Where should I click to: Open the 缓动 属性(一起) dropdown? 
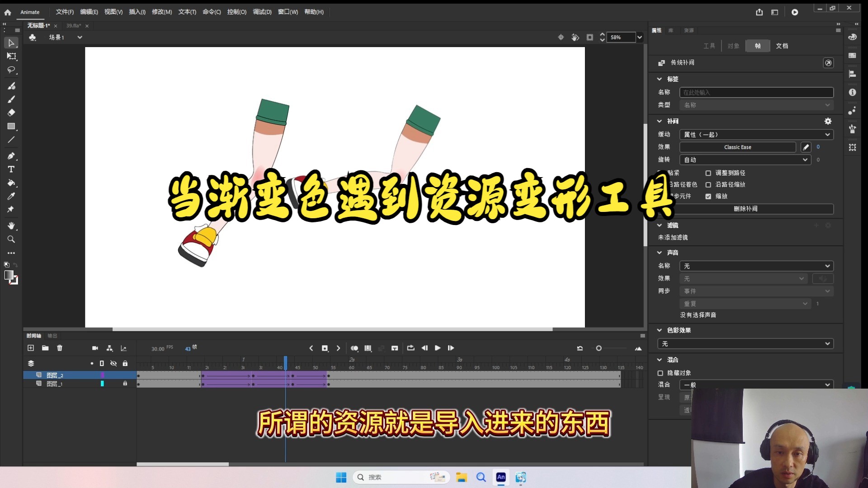pos(756,135)
